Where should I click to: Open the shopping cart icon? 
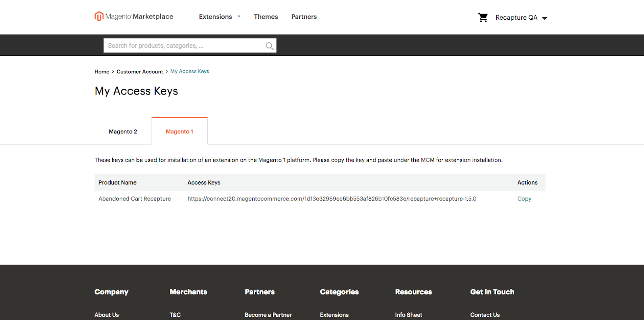pos(483,17)
